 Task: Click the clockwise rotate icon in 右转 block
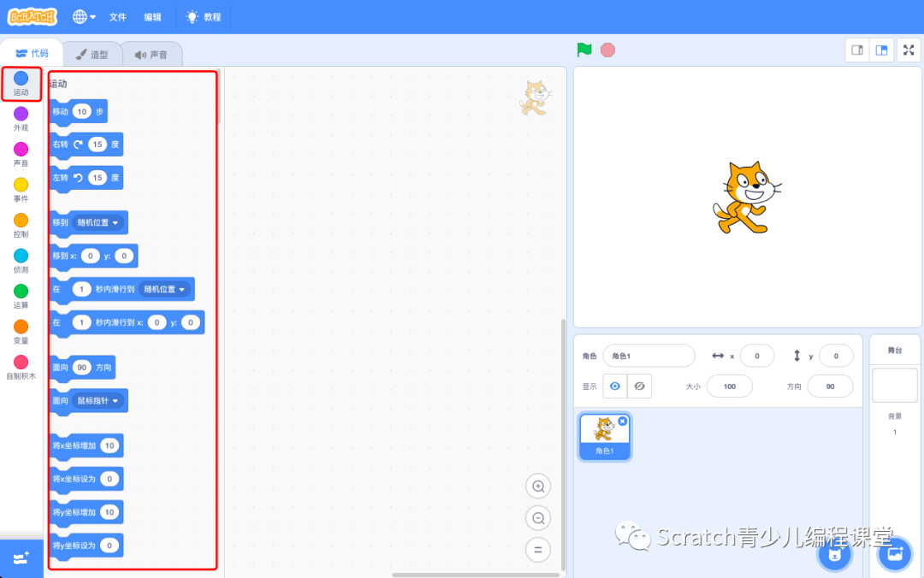78,144
